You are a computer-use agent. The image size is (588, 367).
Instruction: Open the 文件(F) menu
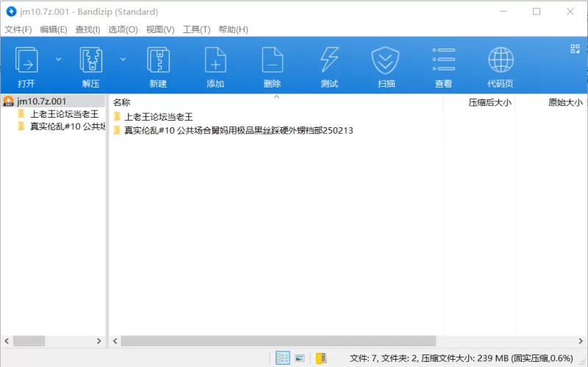[x=18, y=29]
